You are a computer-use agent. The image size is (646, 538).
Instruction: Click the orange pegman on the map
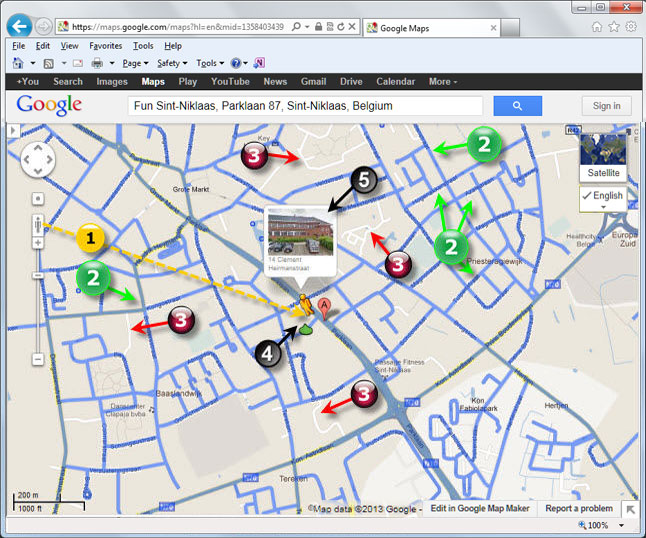tap(305, 305)
